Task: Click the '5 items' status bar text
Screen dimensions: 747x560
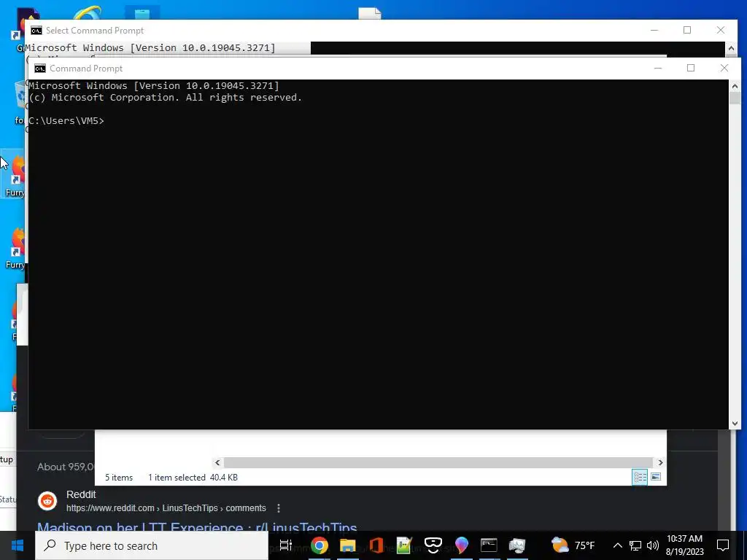Action: (x=119, y=477)
